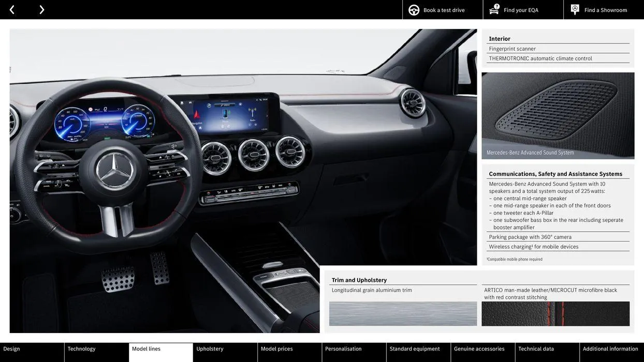Click the back arrow to previous page
644x362 pixels.
(x=11, y=8)
